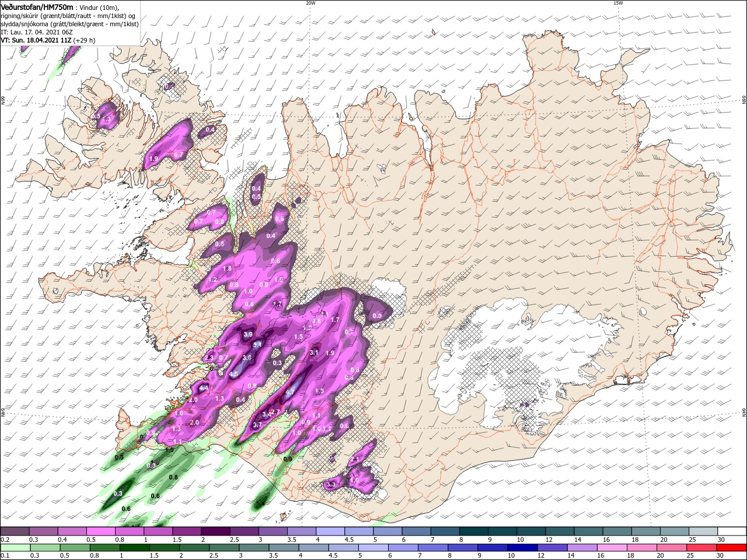Pick the palest green first swatch in lower legend
This screenshot has width=747, height=560.
(15, 548)
